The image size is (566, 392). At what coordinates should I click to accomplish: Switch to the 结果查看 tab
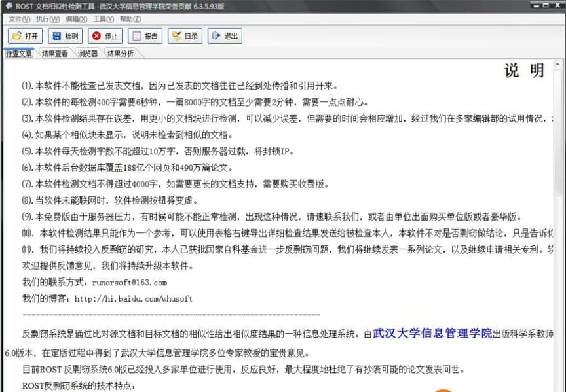55,54
